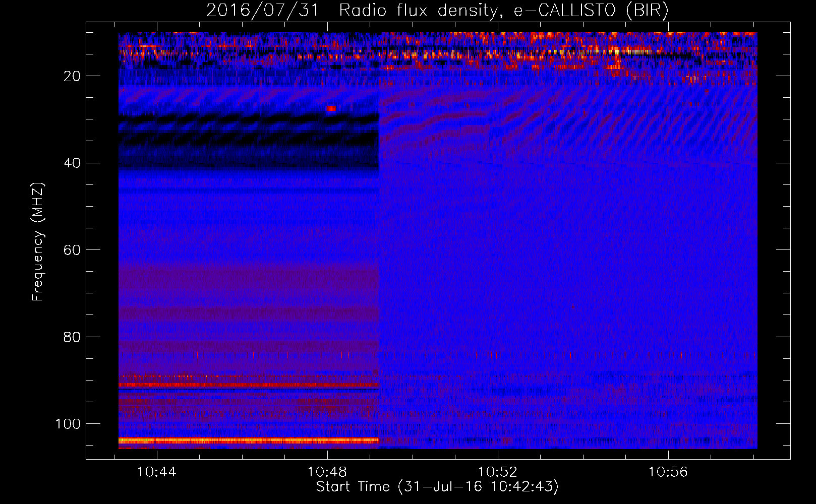Click the 10:56 time tick label
This screenshot has width=816, height=504.
(668, 472)
